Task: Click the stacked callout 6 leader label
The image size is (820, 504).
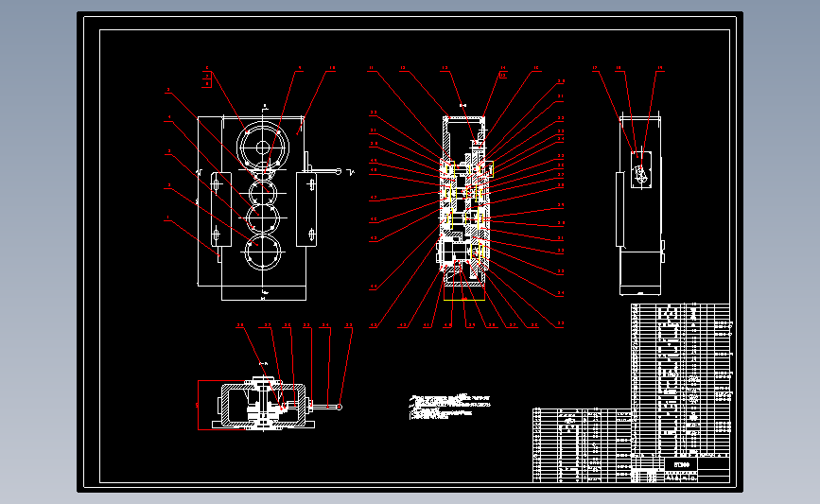Action: coord(207,68)
